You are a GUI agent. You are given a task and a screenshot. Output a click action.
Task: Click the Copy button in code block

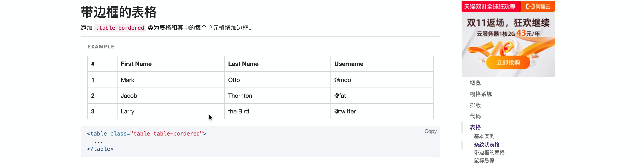coord(430,131)
